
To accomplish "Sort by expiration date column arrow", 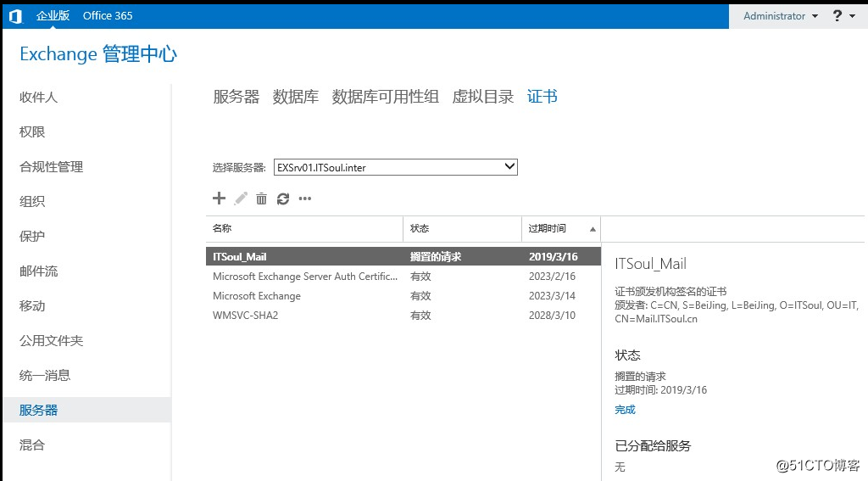I will [x=593, y=229].
